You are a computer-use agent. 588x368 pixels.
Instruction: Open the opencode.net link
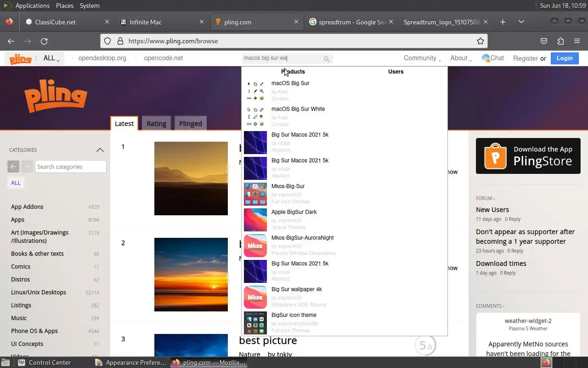163,58
